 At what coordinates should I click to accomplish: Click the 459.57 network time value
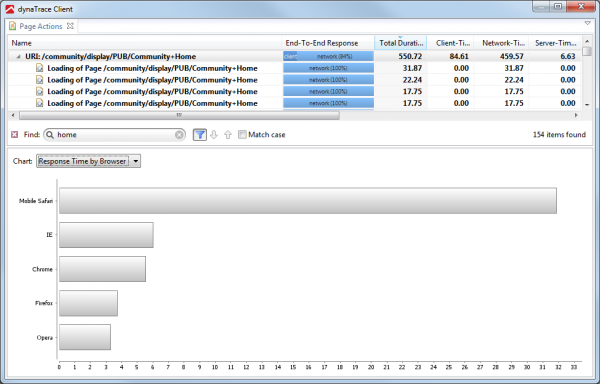512,56
